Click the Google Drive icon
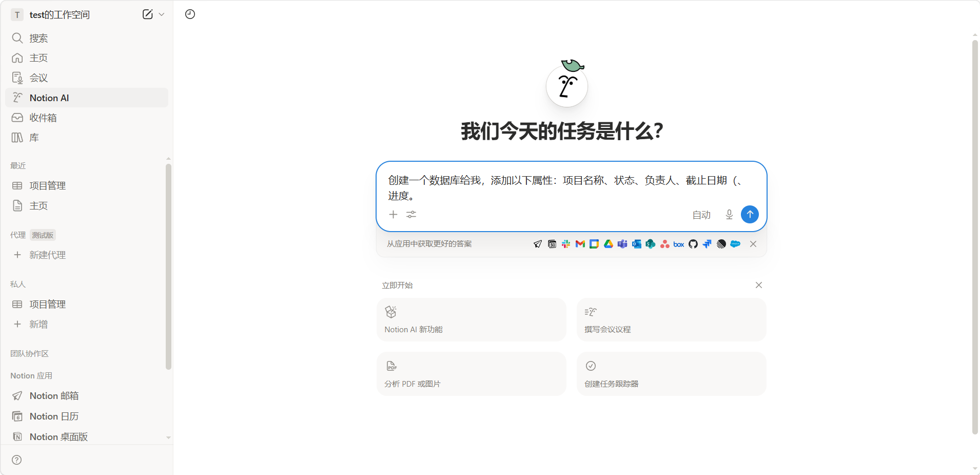 click(609, 244)
